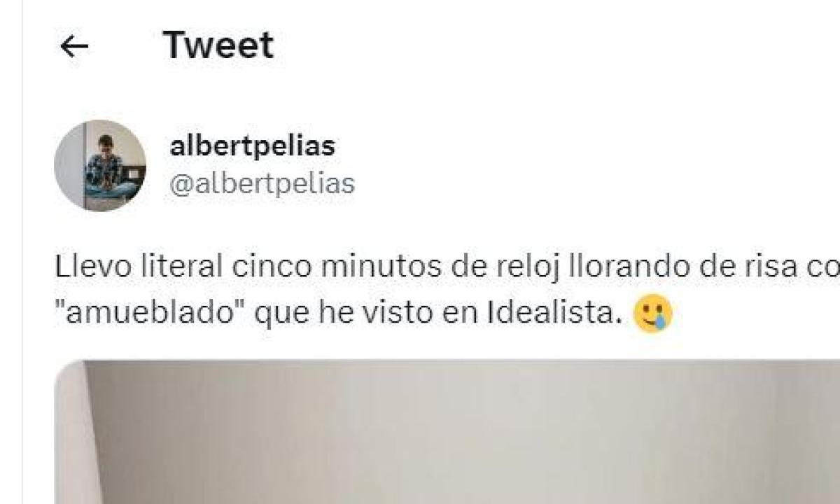The width and height of the screenshot is (840, 504).
Task: Open the @albertpelias handle link
Action: 262,184
